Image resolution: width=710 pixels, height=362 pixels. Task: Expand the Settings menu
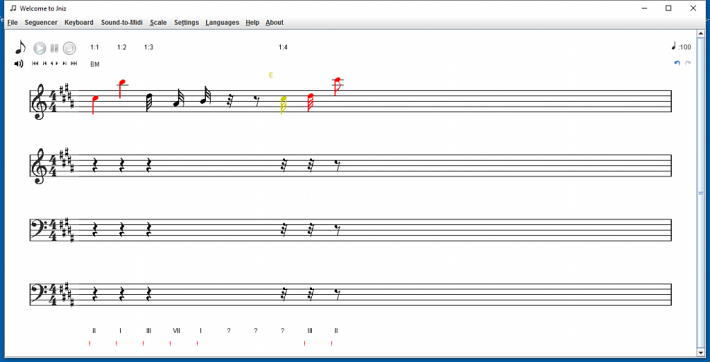(x=187, y=22)
